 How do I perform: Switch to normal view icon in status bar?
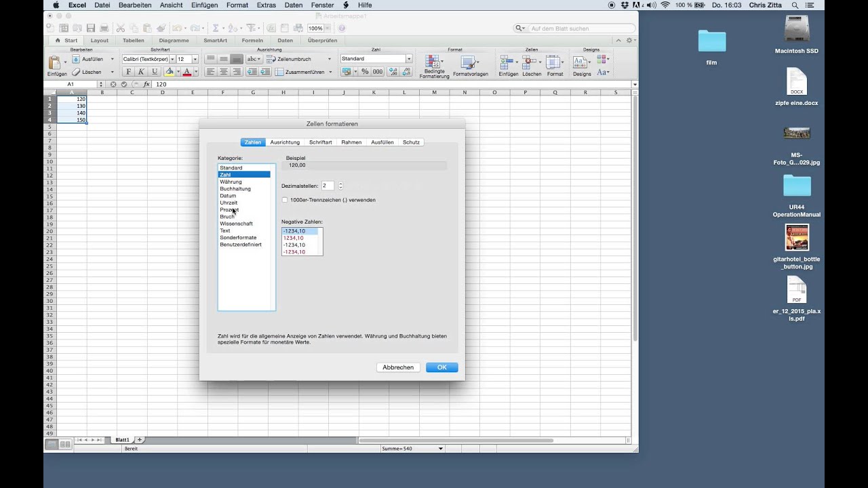coord(52,444)
